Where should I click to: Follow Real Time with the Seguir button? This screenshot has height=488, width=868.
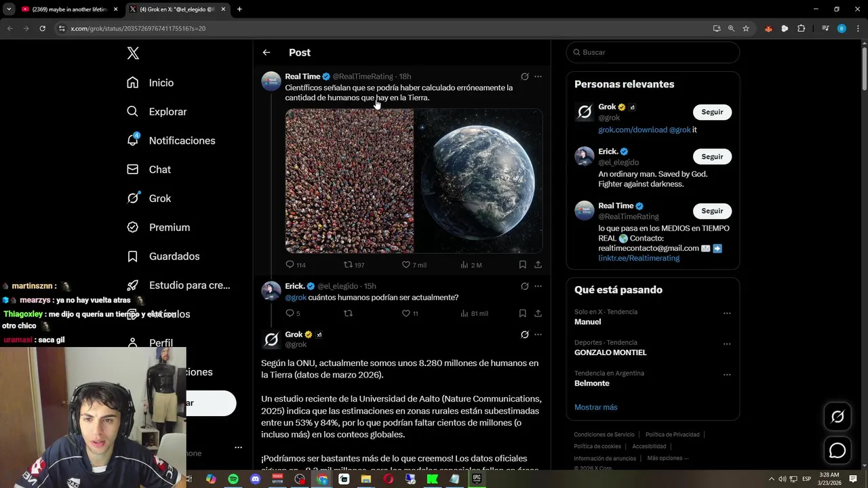coord(712,211)
